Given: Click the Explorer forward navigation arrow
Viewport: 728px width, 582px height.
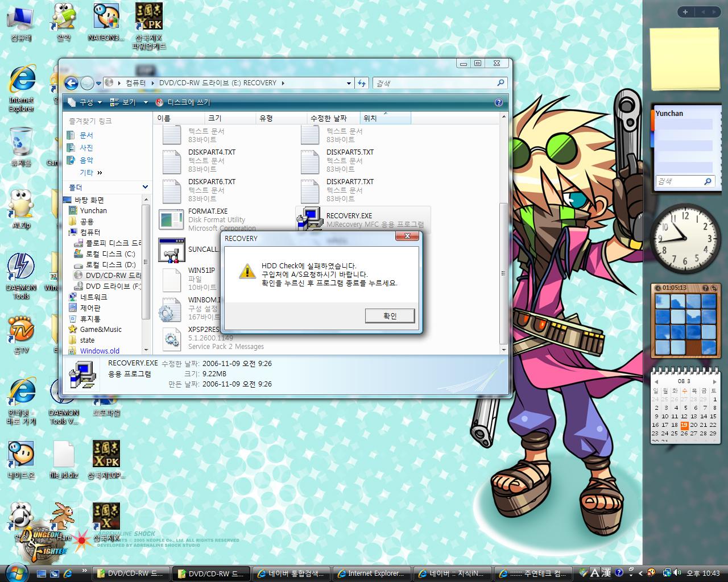Looking at the screenshot, I should tap(87, 84).
